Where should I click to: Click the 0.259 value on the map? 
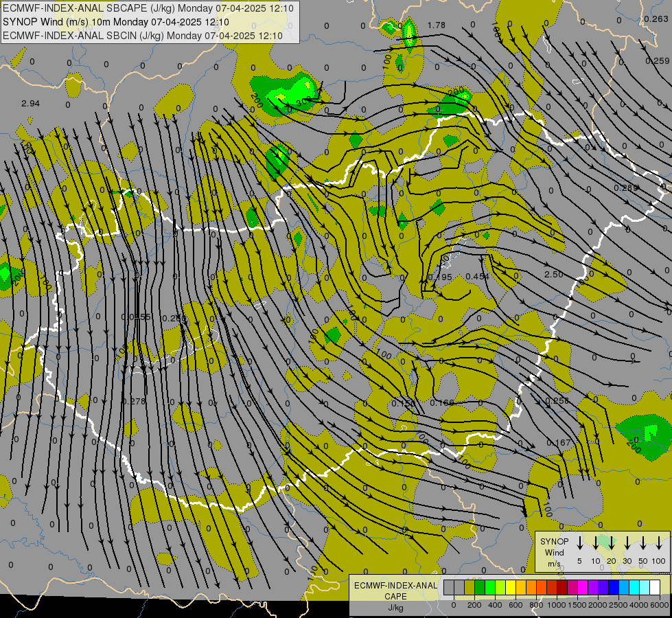[x=658, y=61]
